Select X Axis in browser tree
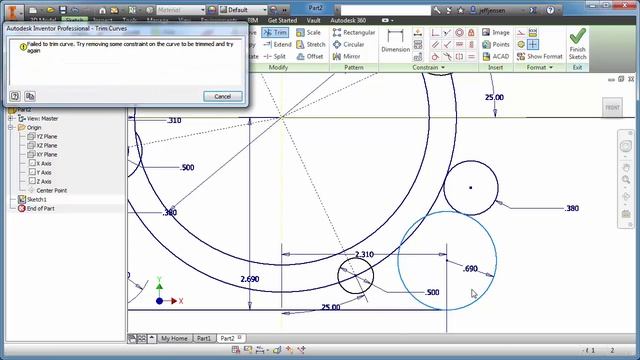This screenshot has width=640, height=360. (40, 163)
